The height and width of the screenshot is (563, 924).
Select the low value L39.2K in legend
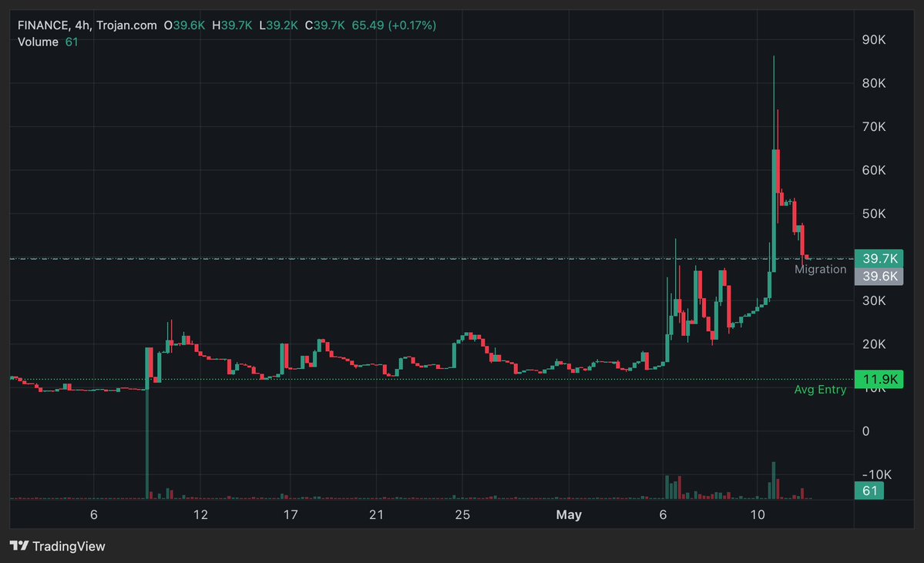click(x=278, y=25)
